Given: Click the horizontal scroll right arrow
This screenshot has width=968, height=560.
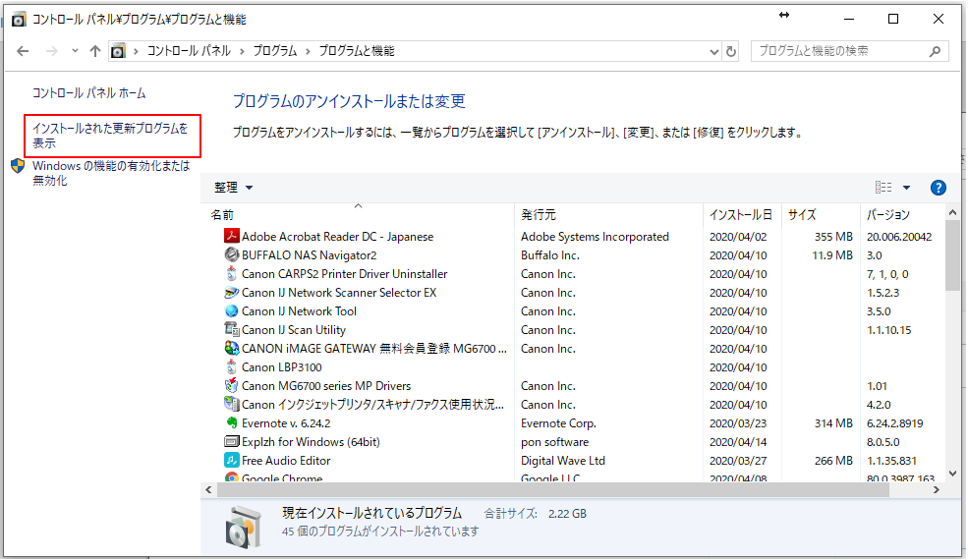Looking at the screenshot, I should [937, 490].
